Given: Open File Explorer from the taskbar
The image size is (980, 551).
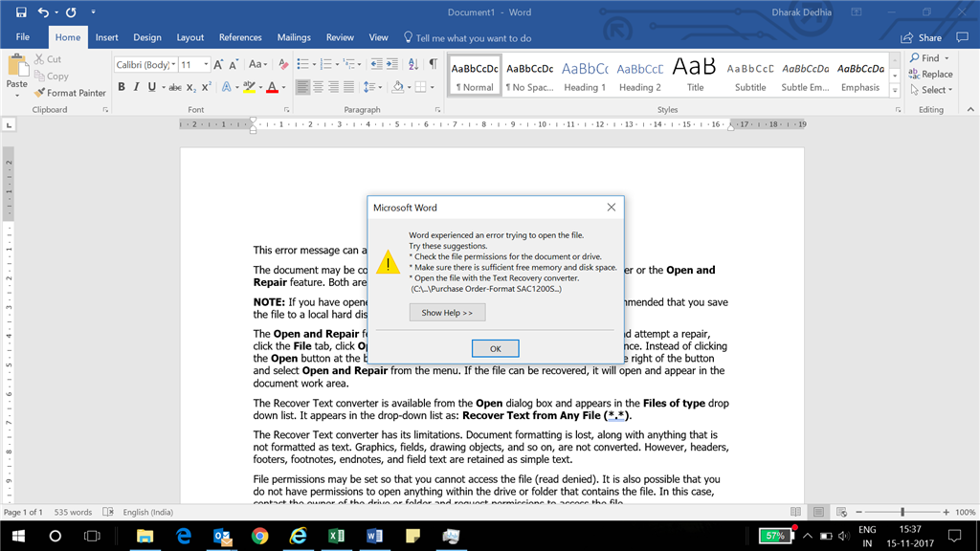Looking at the screenshot, I should point(145,536).
